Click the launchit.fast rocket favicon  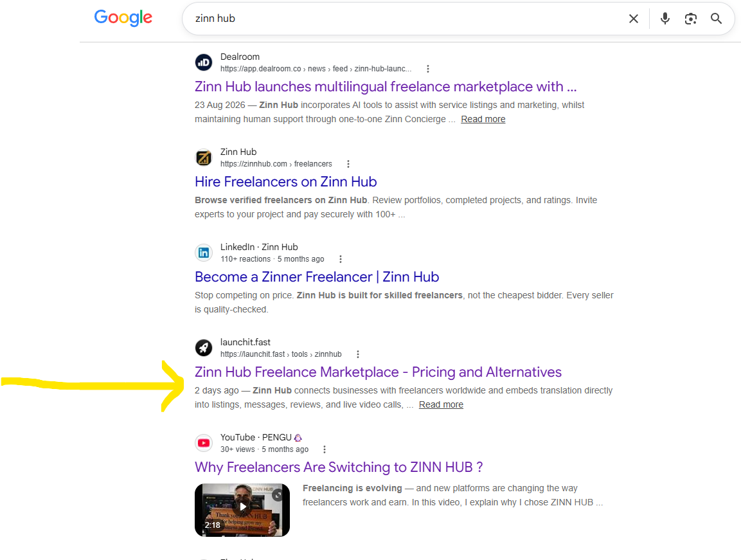[204, 348]
